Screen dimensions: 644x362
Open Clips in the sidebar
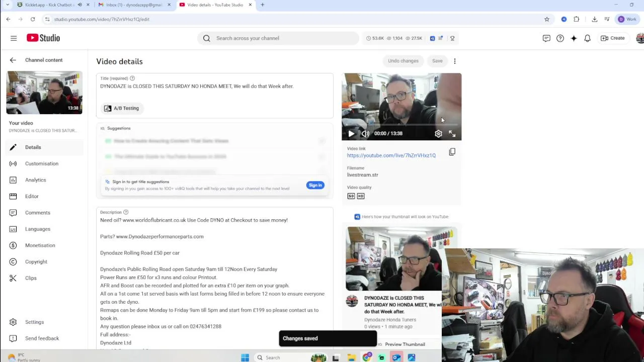pyautogui.click(x=44, y=278)
